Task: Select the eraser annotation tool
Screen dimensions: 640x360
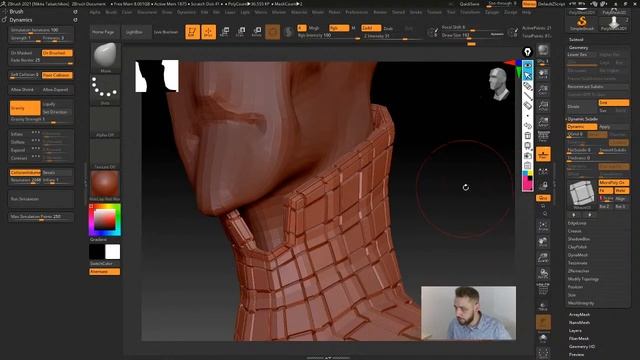Action: point(528,106)
